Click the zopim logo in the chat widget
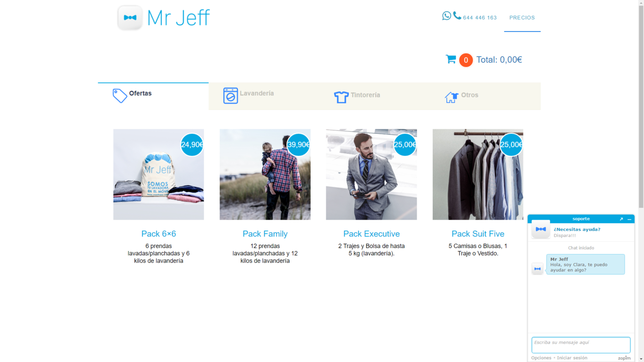The image size is (644, 362). (625, 358)
